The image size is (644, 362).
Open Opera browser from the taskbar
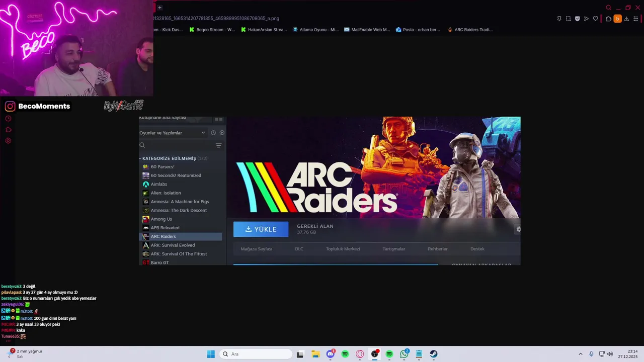pos(360,354)
